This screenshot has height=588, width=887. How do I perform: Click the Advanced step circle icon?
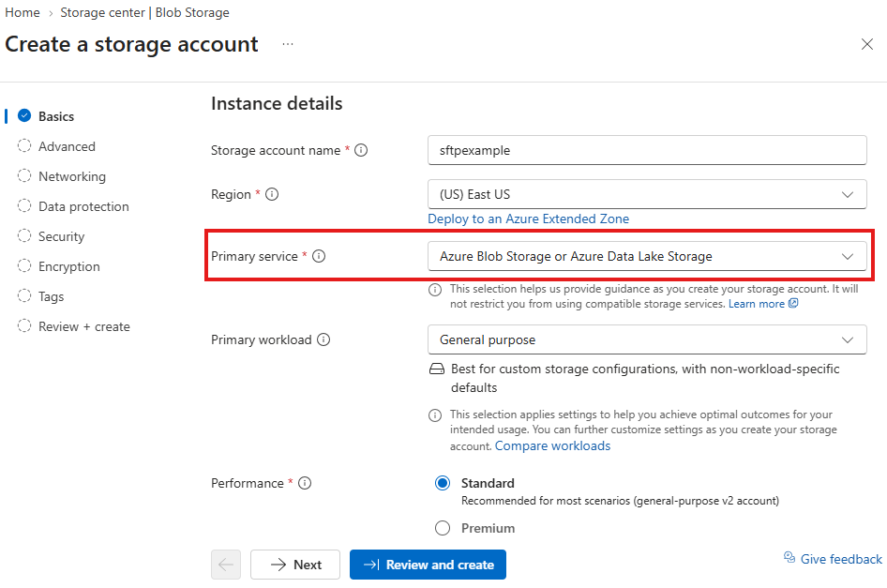24,145
